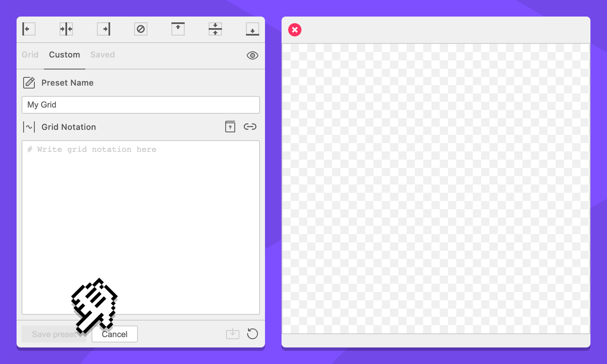Click the circular reset arrow icon

click(x=253, y=334)
